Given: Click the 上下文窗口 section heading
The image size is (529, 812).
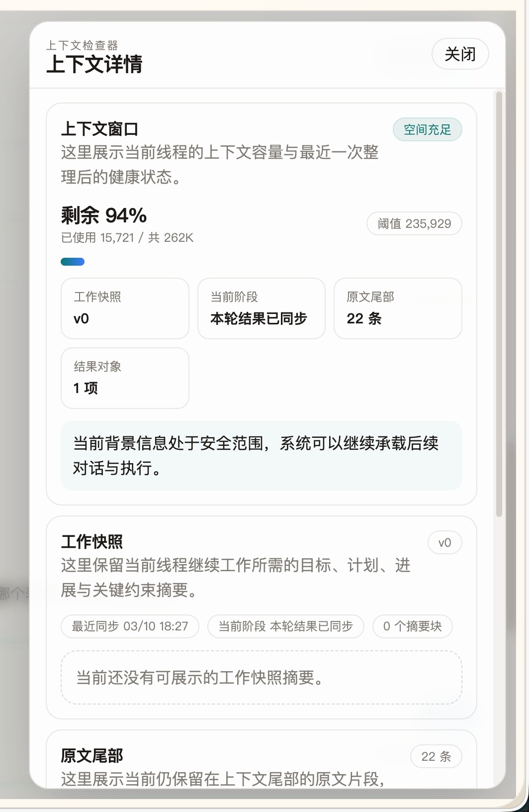Looking at the screenshot, I should point(99,129).
